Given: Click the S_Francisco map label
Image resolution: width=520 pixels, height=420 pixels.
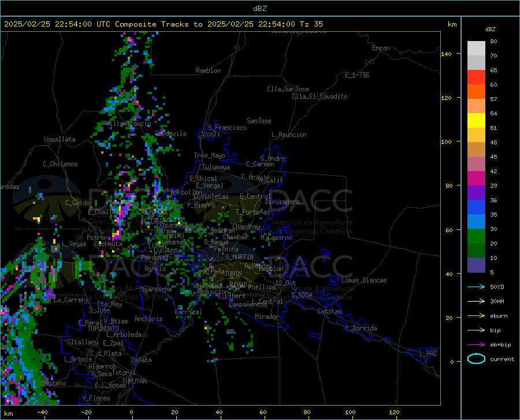Looking at the screenshot, I should (227, 128).
